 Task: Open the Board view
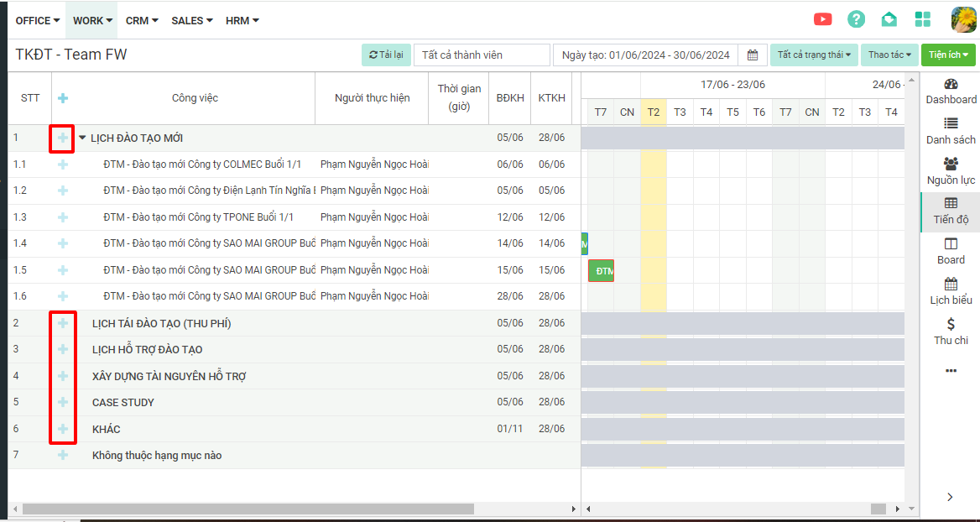click(x=951, y=251)
